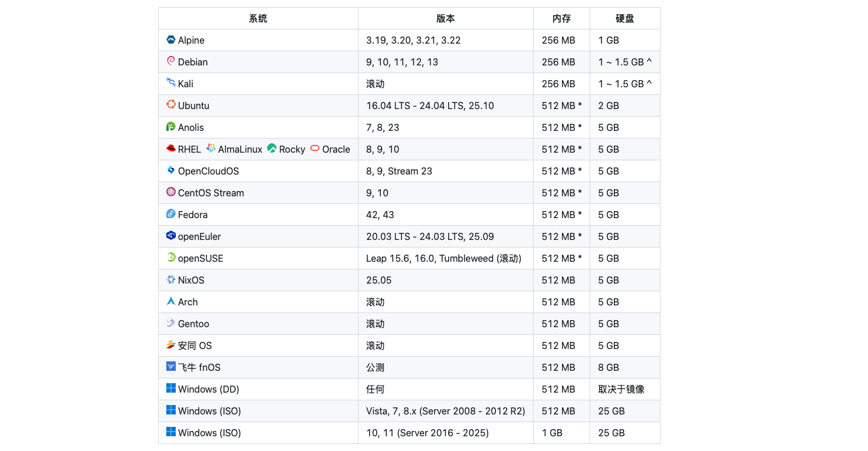Select the 版本 column header
The width and height of the screenshot is (868, 451).
(x=445, y=18)
